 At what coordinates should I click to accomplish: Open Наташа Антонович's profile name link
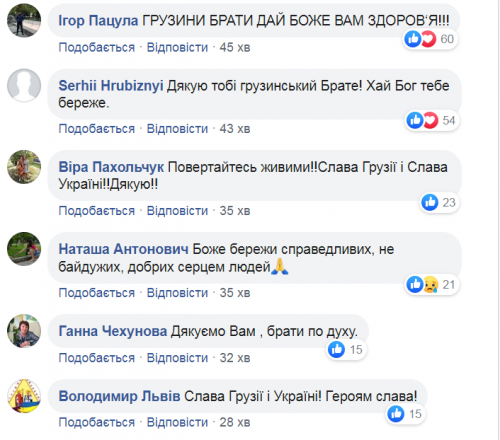coord(123,249)
